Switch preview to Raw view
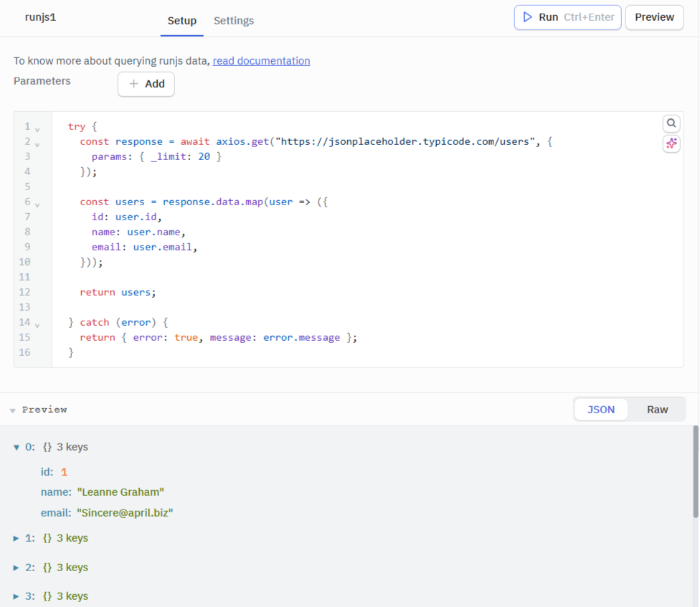The image size is (700, 607). pos(657,409)
